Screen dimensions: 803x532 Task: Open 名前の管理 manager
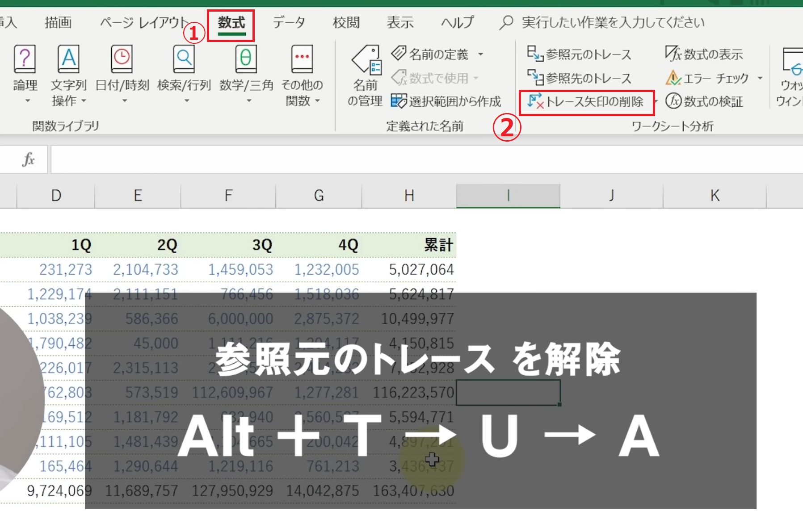[x=365, y=76]
